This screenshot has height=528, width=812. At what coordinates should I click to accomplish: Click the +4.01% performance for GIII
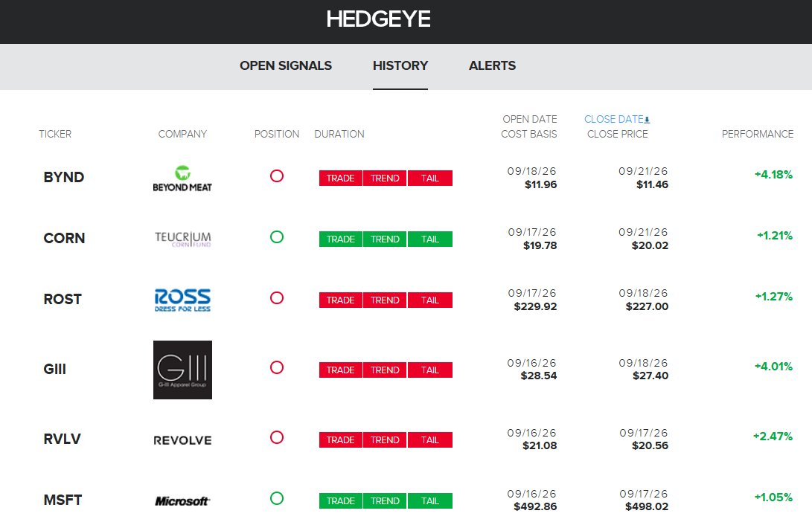(774, 367)
